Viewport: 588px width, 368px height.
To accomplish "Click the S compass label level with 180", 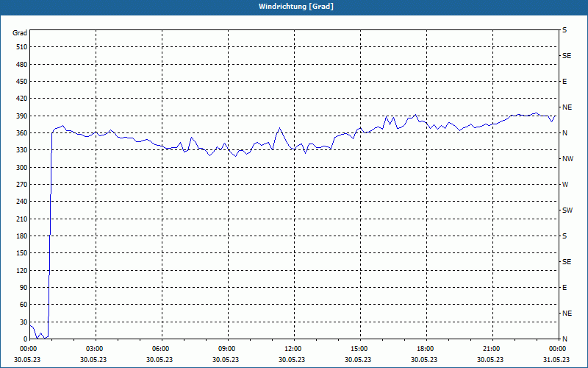I will (x=564, y=236).
